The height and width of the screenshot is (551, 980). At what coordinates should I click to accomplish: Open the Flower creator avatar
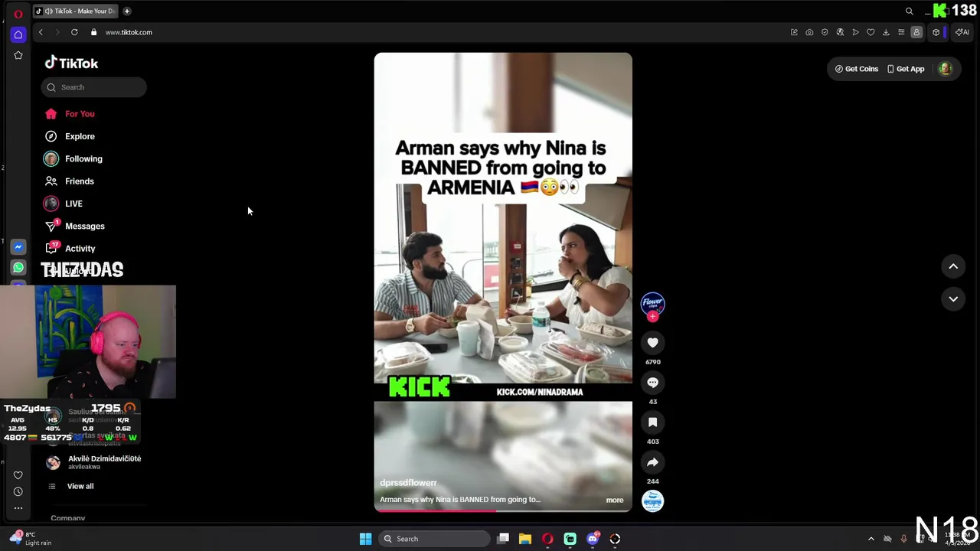pyautogui.click(x=652, y=303)
